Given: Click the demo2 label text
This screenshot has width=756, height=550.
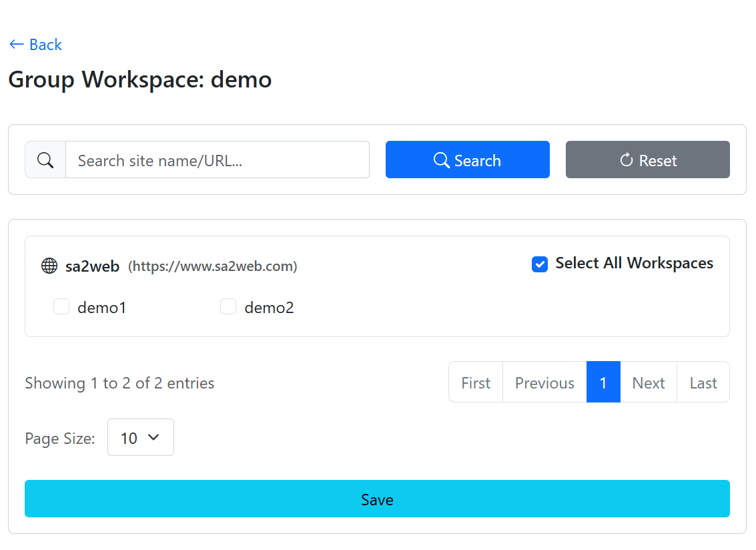Looking at the screenshot, I should point(269,307).
